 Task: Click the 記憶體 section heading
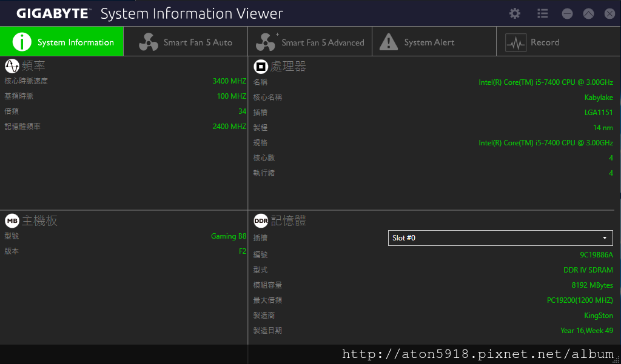[x=288, y=221]
